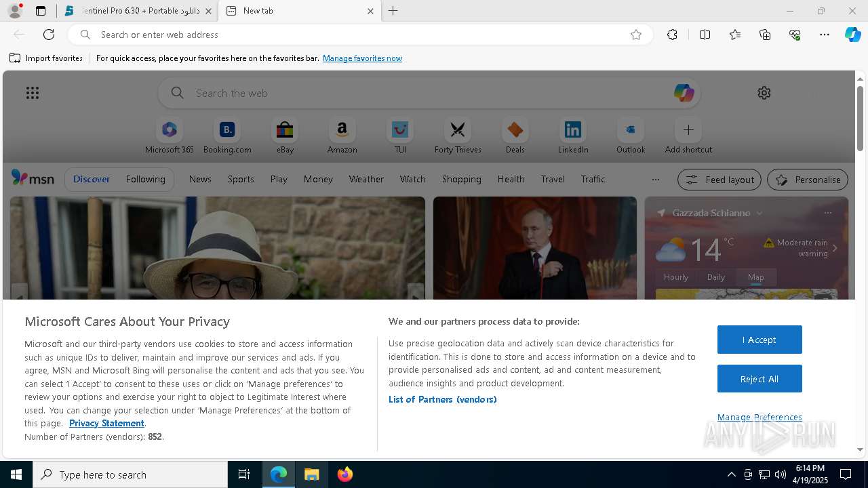868x488 pixels.
Task: Open the Outlook shortcut
Action: (x=631, y=136)
